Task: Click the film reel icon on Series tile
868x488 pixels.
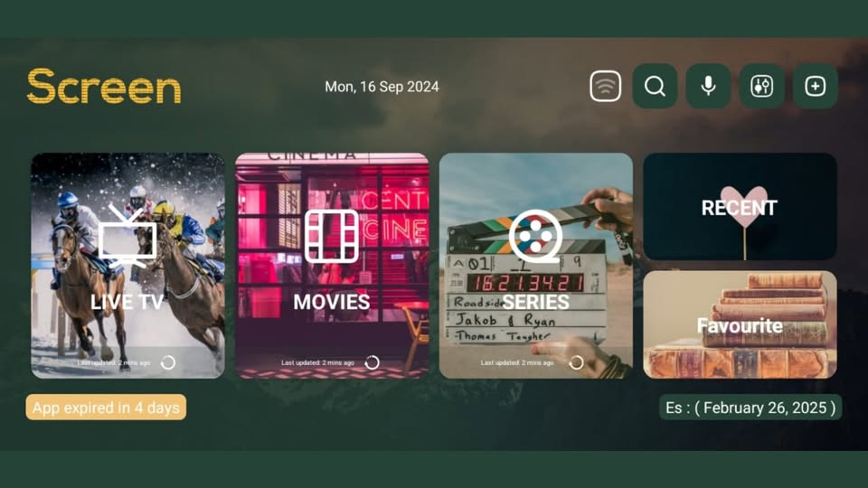Action: (x=535, y=236)
